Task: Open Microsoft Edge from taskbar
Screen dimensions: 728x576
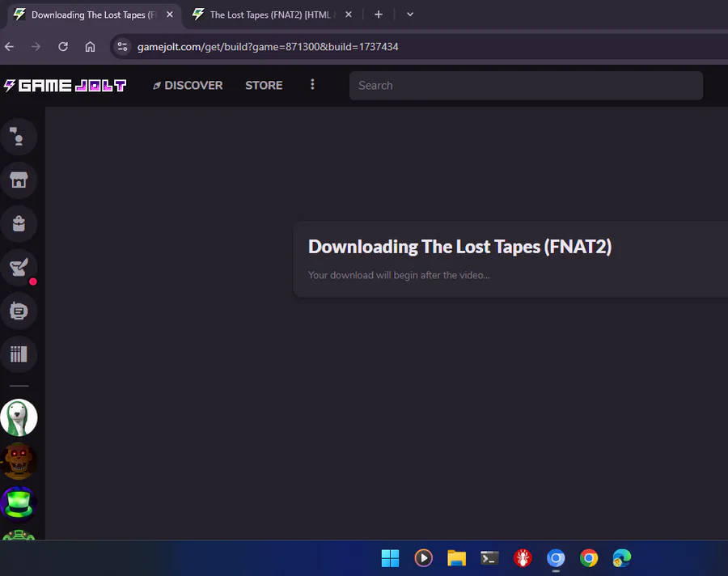Action: (622, 558)
